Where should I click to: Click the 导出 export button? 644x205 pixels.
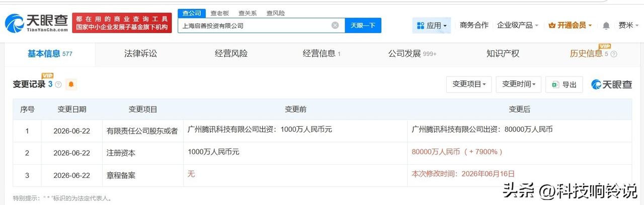564,84
